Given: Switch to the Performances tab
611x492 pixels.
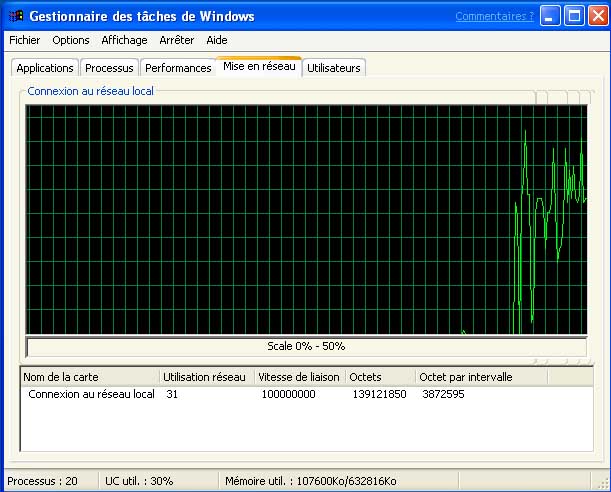Looking at the screenshot, I should [178, 68].
